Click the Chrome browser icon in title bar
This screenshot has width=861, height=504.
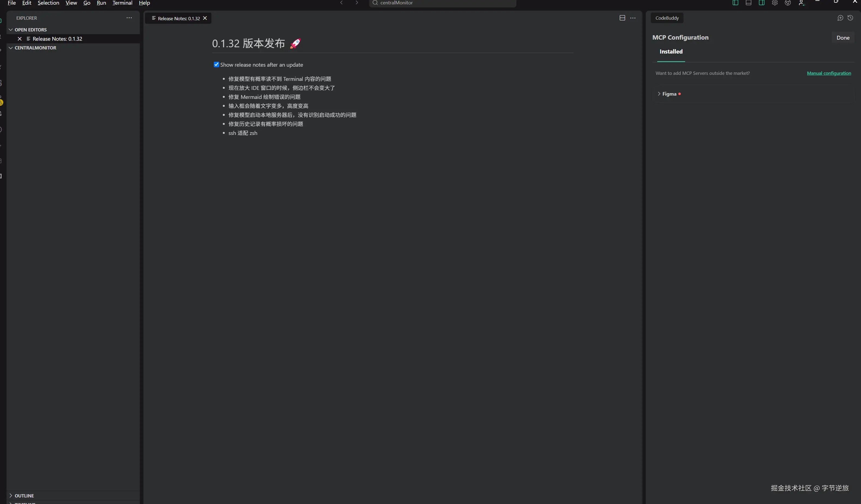788,3
